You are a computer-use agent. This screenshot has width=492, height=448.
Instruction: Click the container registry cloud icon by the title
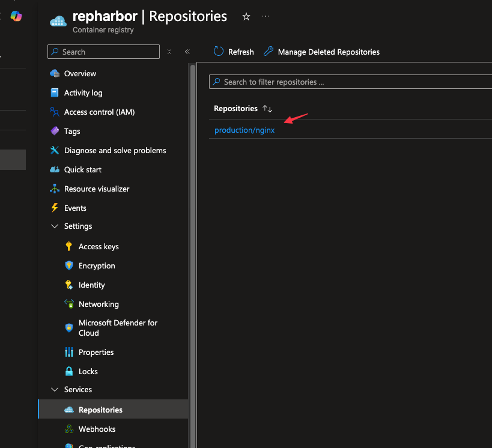58,21
